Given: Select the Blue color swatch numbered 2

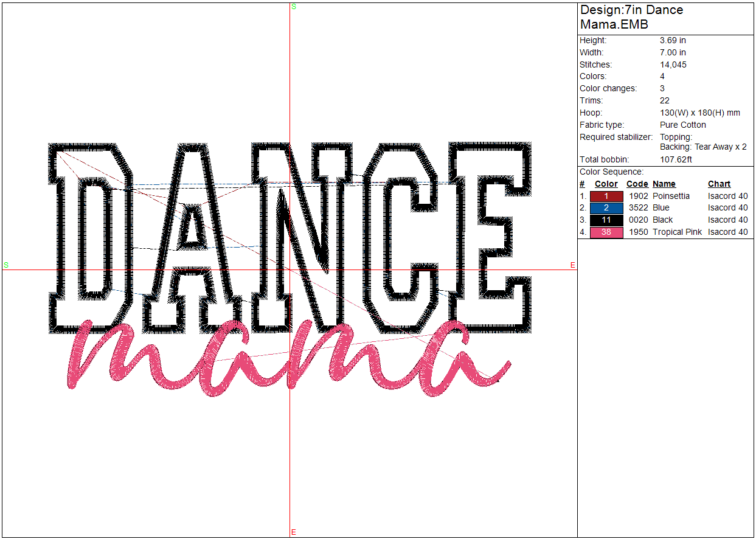Looking at the screenshot, I should pos(606,208).
